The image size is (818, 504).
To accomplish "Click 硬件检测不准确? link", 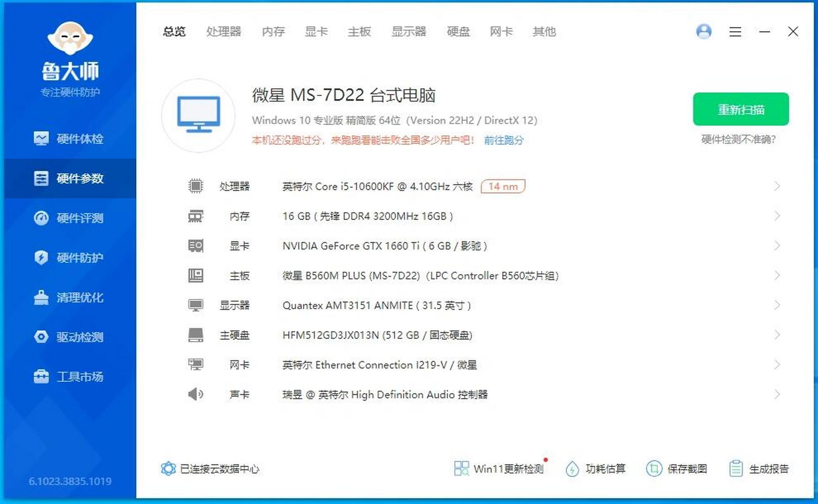I will pos(738,139).
